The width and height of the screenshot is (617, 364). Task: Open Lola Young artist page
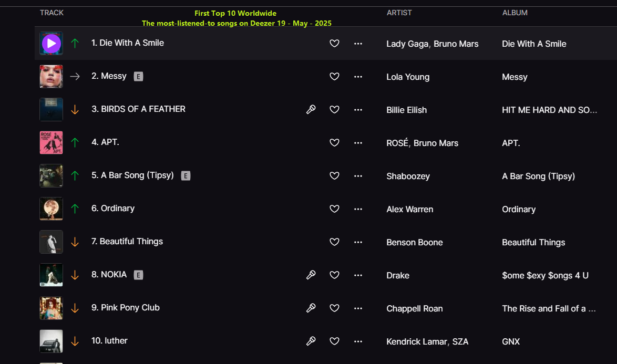click(x=408, y=77)
